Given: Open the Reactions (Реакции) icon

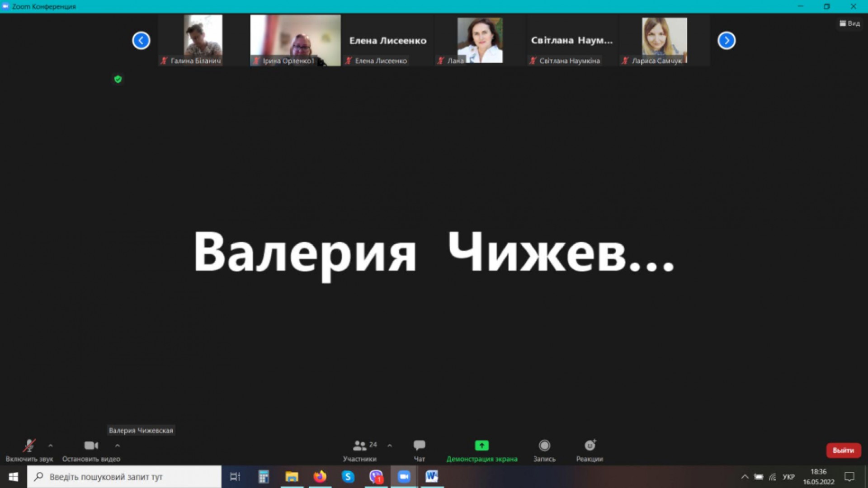Looking at the screenshot, I should 590,446.
